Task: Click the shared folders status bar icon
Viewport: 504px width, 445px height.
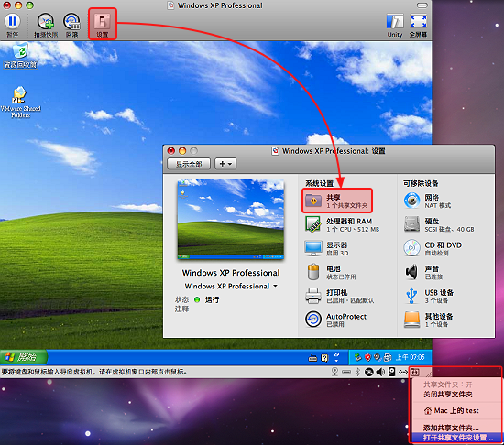Action: click(414, 373)
